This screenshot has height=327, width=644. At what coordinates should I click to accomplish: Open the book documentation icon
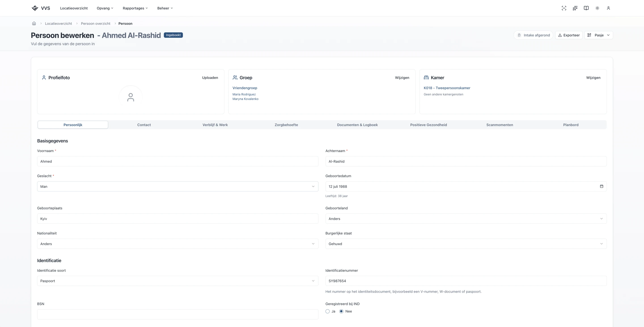586,8
